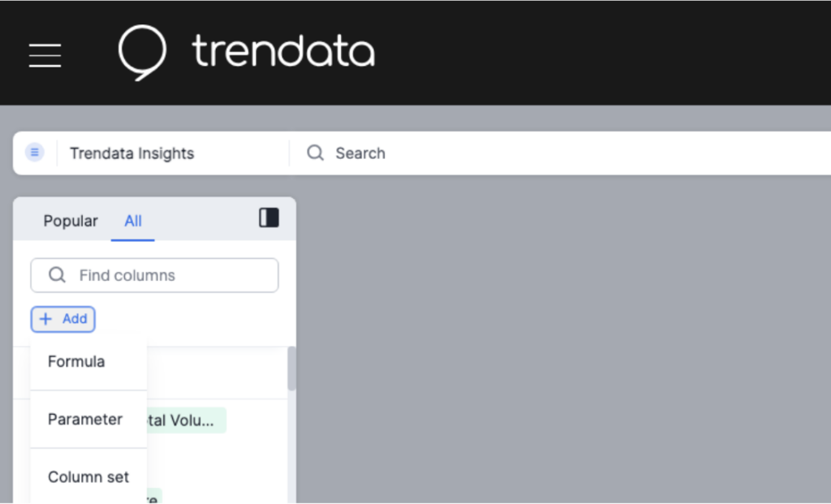The width and height of the screenshot is (831, 504).
Task: Click into the Find columns field
Action: pyautogui.click(x=154, y=275)
